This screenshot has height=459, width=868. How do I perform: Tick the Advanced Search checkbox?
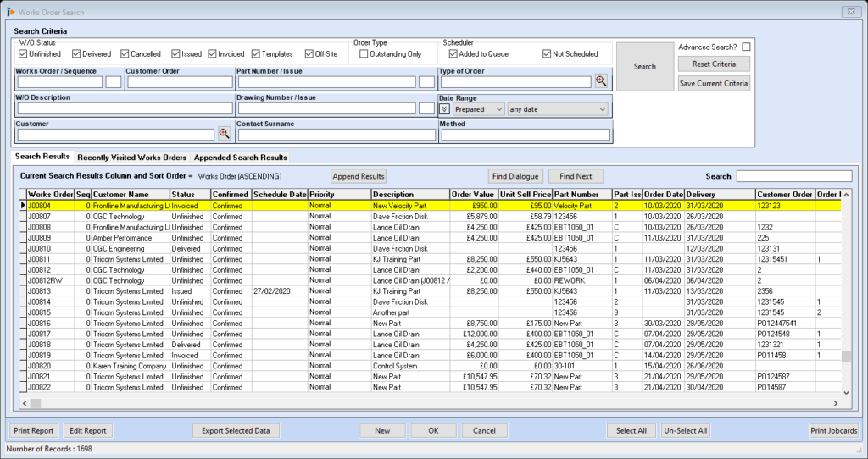746,47
